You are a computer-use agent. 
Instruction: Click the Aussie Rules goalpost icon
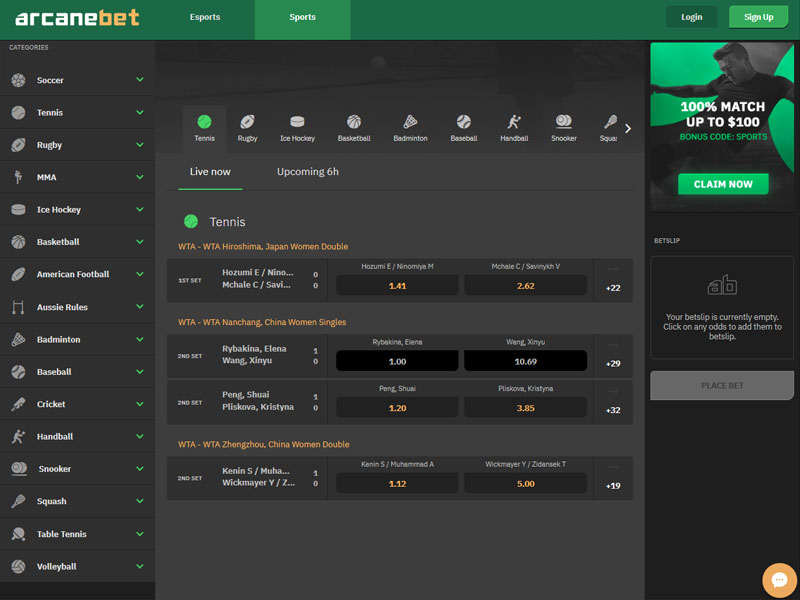(x=18, y=307)
